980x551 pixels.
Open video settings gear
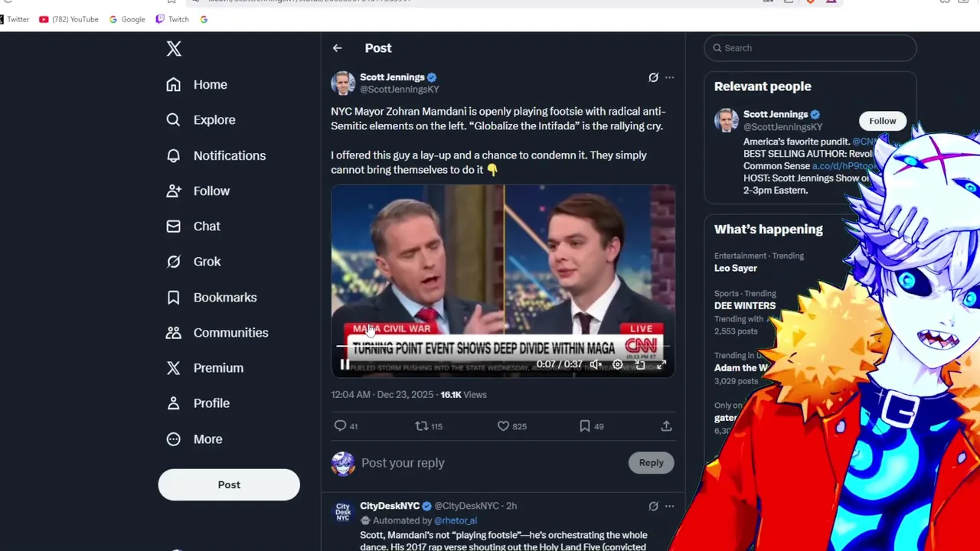coord(617,365)
